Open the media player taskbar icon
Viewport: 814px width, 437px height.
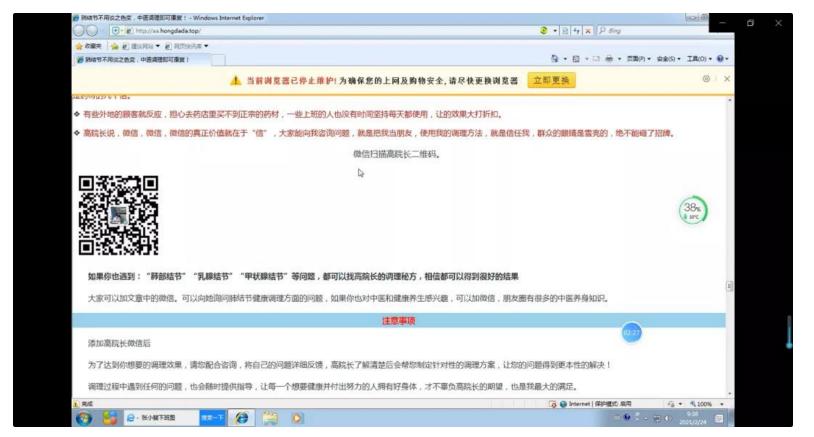(297, 418)
